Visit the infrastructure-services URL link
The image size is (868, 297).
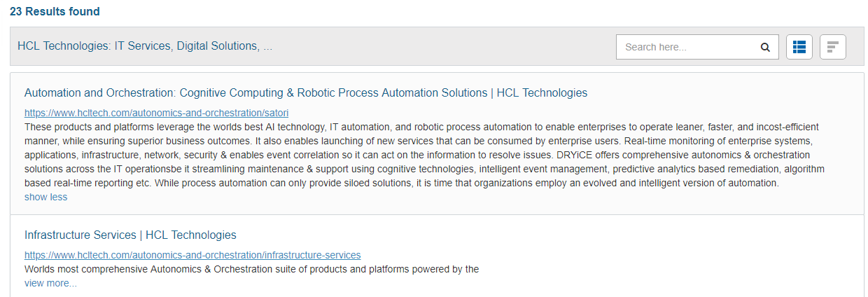pos(192,255)
